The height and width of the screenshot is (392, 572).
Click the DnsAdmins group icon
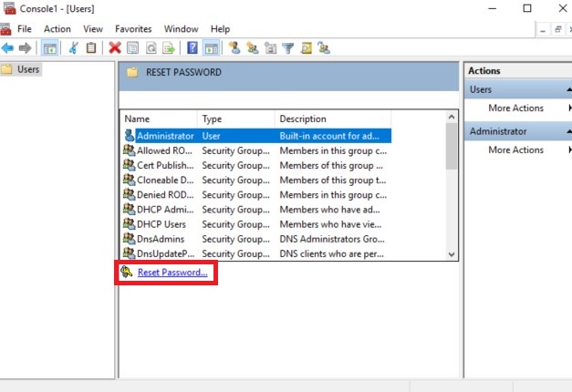(x=130, y=239)
